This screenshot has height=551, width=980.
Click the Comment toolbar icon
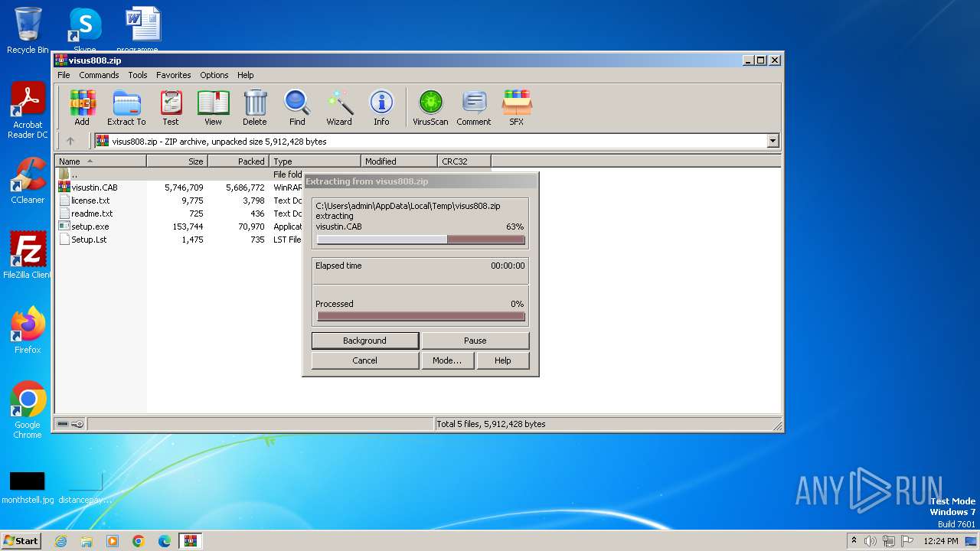pyautogui.click(x=474, y=108)
